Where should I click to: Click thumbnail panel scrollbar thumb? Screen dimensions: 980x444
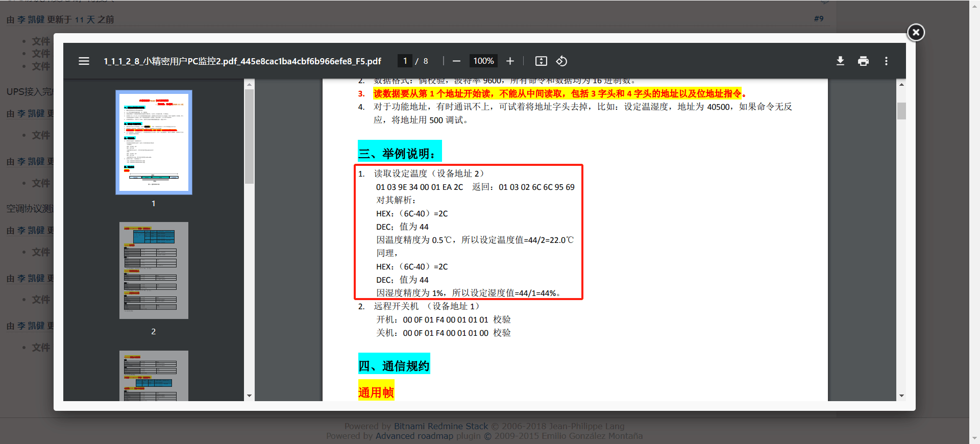[x=249, y=136]
